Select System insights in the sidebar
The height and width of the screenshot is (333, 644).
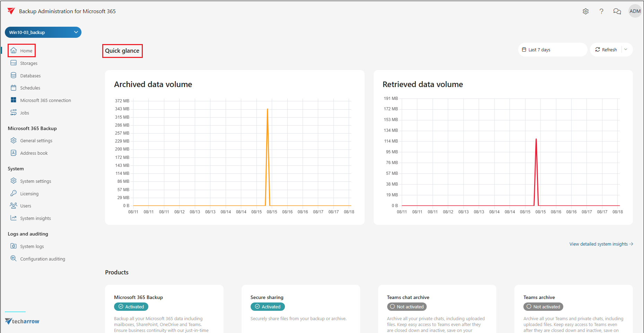click(x=35, y=219)
